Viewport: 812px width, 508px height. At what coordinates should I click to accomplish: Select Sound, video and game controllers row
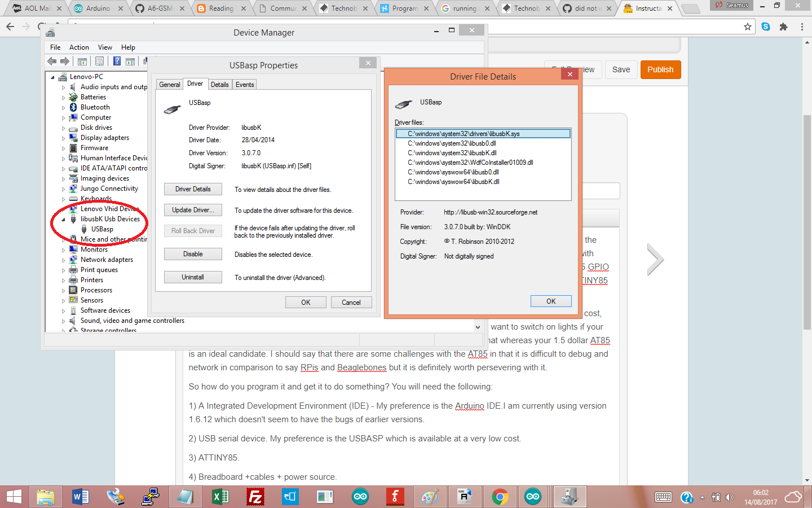tap(133, 321)
